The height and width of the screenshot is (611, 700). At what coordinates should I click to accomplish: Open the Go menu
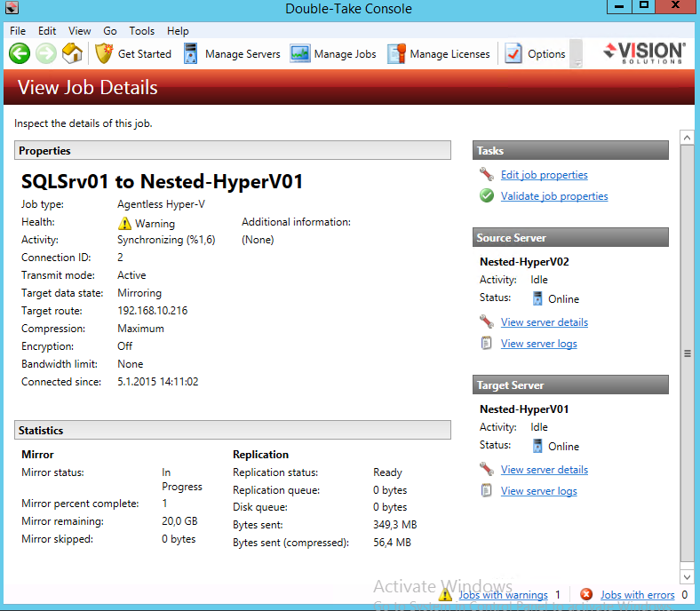(110, 31)
